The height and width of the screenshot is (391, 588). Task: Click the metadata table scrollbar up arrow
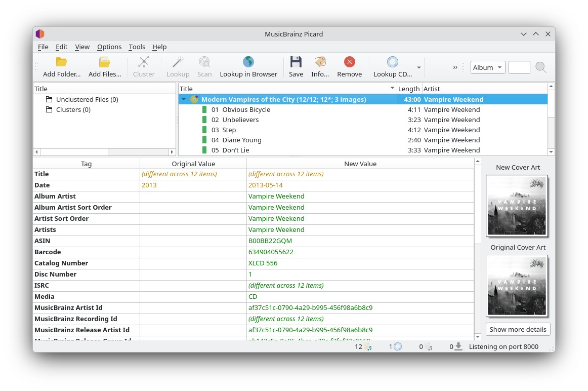click(477, 162)
